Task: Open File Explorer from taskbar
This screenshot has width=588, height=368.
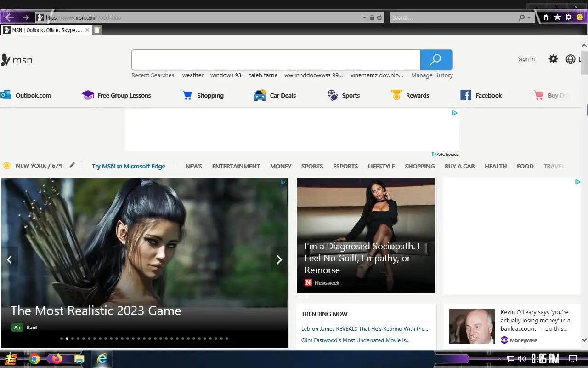Action: pyautogui.click(x=79, y=359)
